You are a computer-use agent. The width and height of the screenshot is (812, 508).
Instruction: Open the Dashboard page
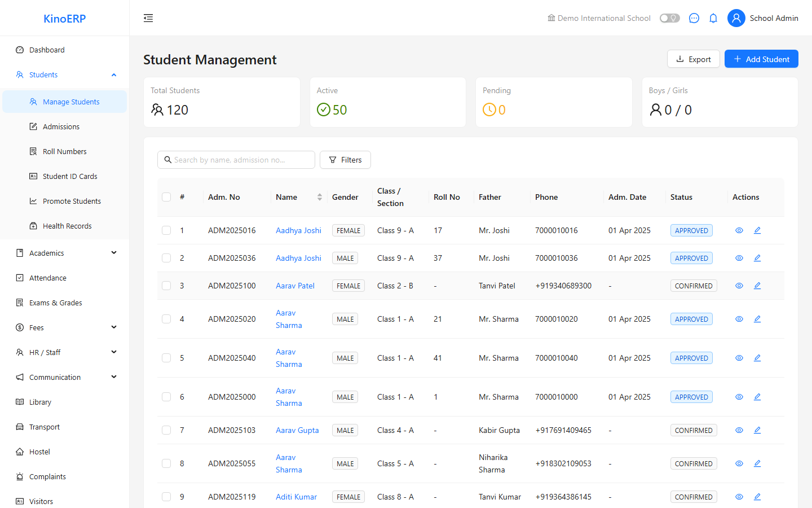click(64, 50)
